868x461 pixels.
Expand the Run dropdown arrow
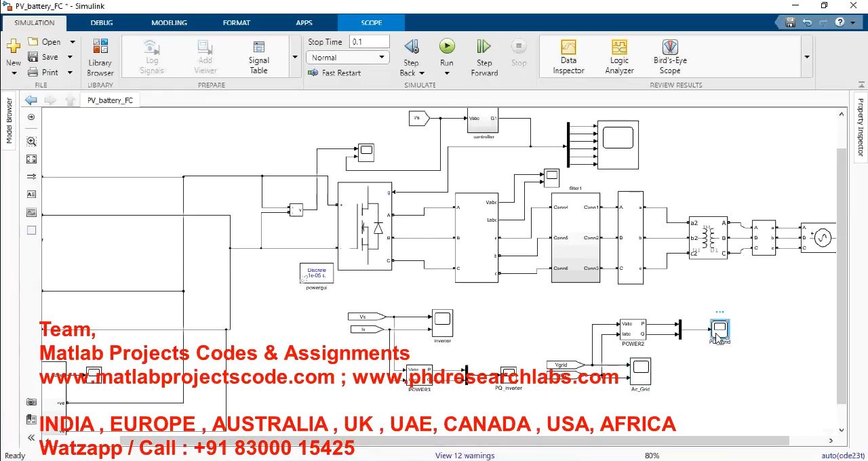point(446,73)
